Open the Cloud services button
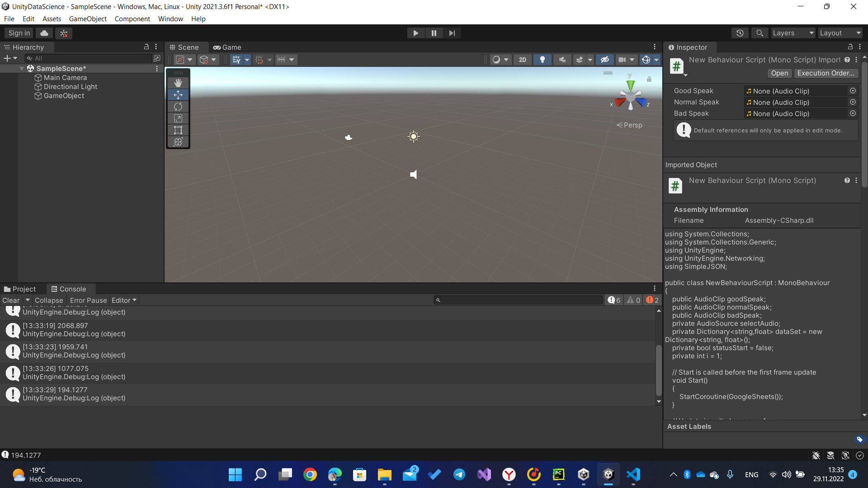The height and width of the screenshot is (488, 868). [44, 33]
